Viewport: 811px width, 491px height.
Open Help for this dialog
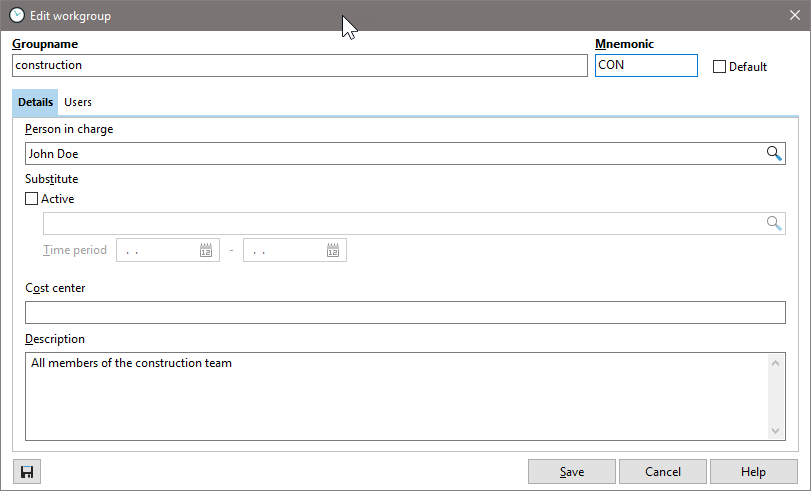point(753,472)
